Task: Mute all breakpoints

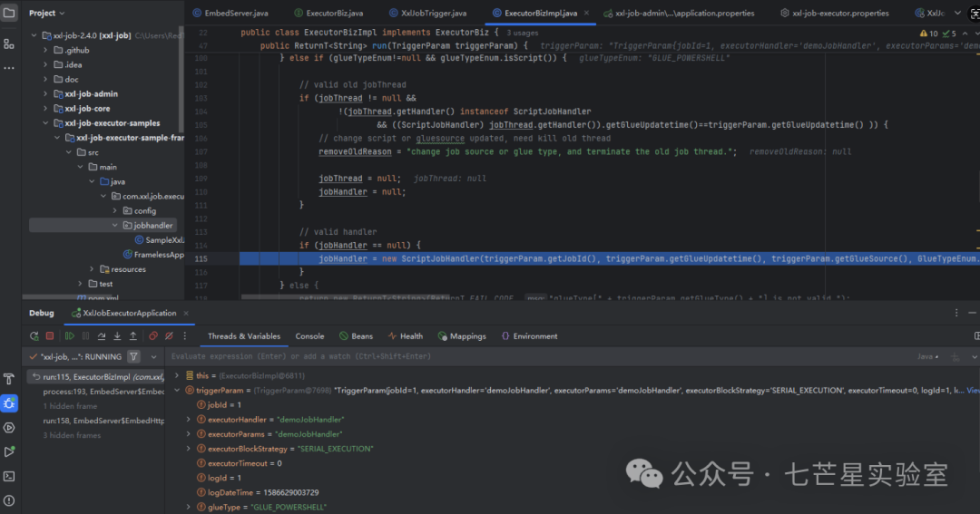Action: (x=169, y=336)
